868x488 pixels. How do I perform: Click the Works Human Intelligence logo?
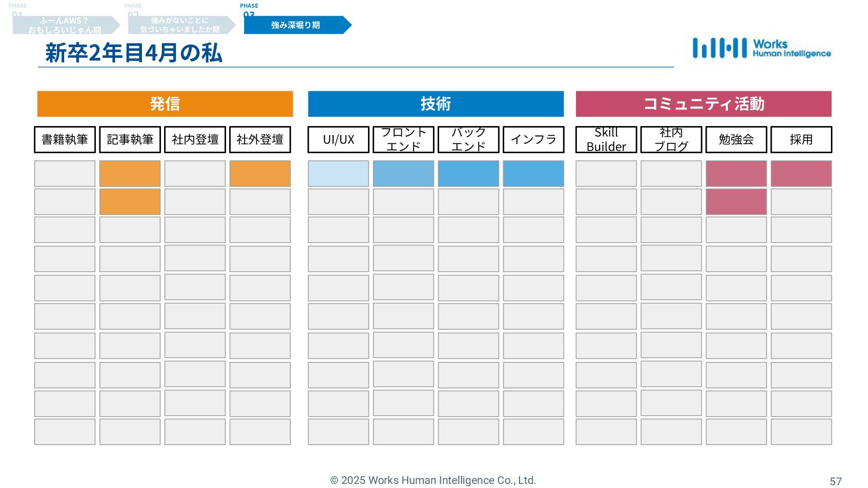tap(761, 48)
